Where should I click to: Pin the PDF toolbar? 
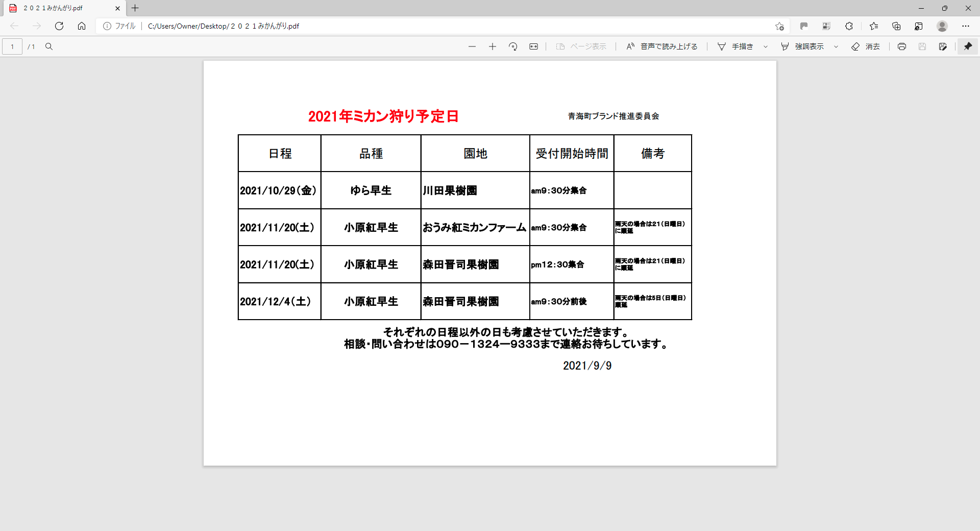tap(968, 46)
